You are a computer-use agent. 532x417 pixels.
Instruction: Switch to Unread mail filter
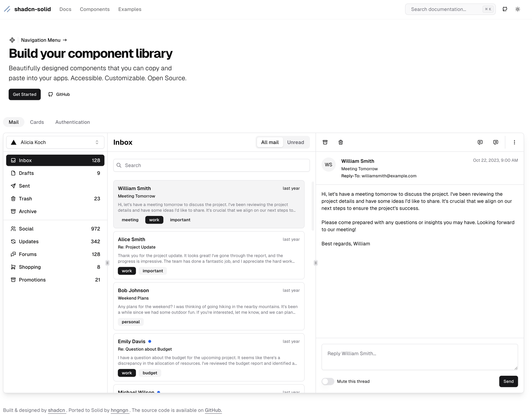296,142
